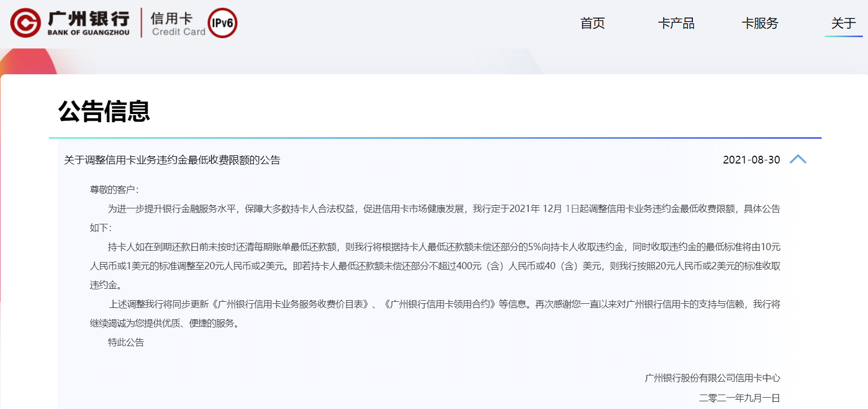Click the line beginning 为进一步提升银行金融服务水平
868x409 pixels.
444,209
